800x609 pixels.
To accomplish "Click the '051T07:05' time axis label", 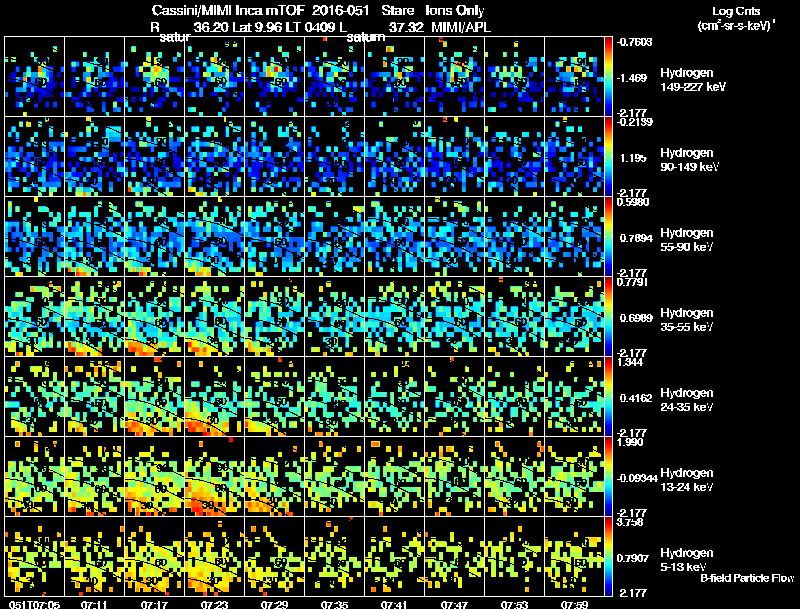I will (34, 605).
